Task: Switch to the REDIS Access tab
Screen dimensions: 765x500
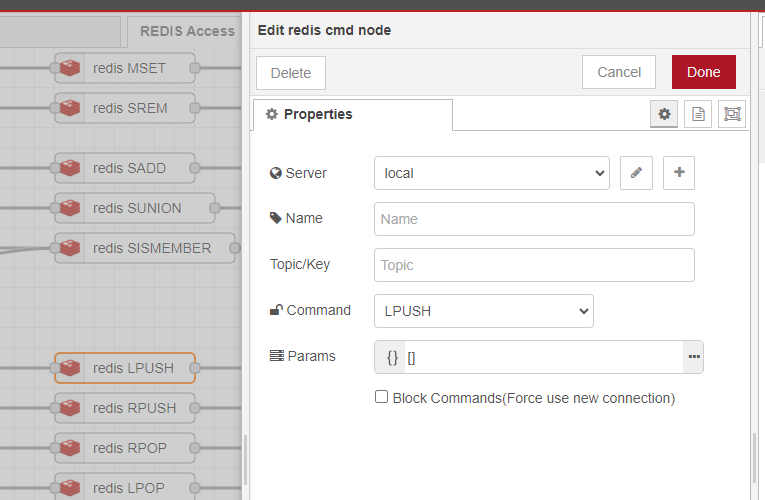Action: 187,31
